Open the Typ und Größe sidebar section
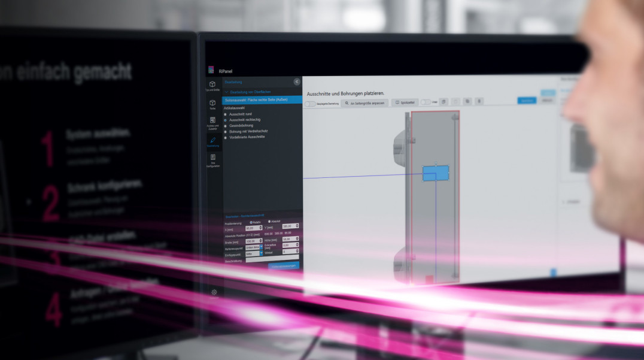Screen dimensions: 644x360 click(212, 86)
